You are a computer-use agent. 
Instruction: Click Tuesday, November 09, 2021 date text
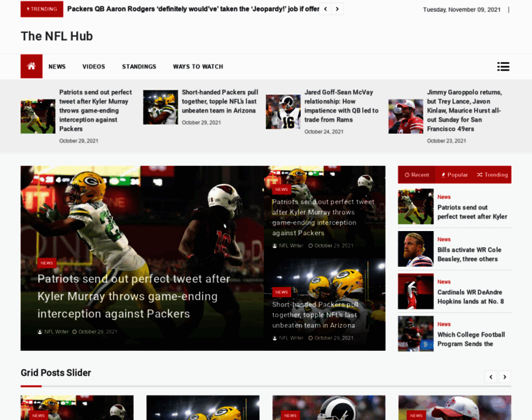[462, 10]
